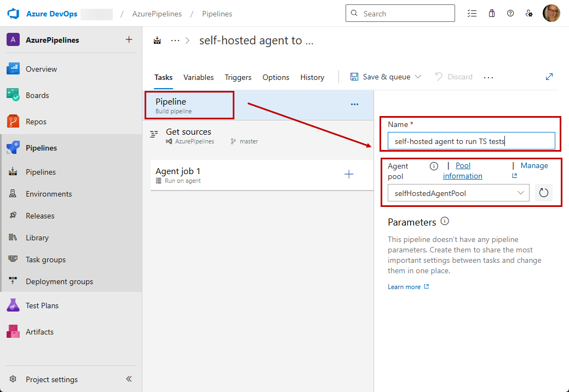This screenshot has height=392, width=569.
Task: Open the Pipeline row ellipsis menu
Action: click(x=354, y=105)
